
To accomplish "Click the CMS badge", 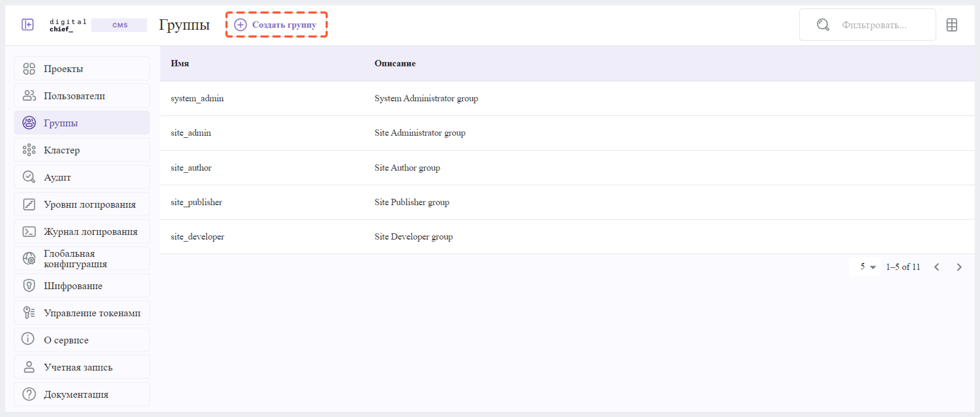I will coord(119,25).
